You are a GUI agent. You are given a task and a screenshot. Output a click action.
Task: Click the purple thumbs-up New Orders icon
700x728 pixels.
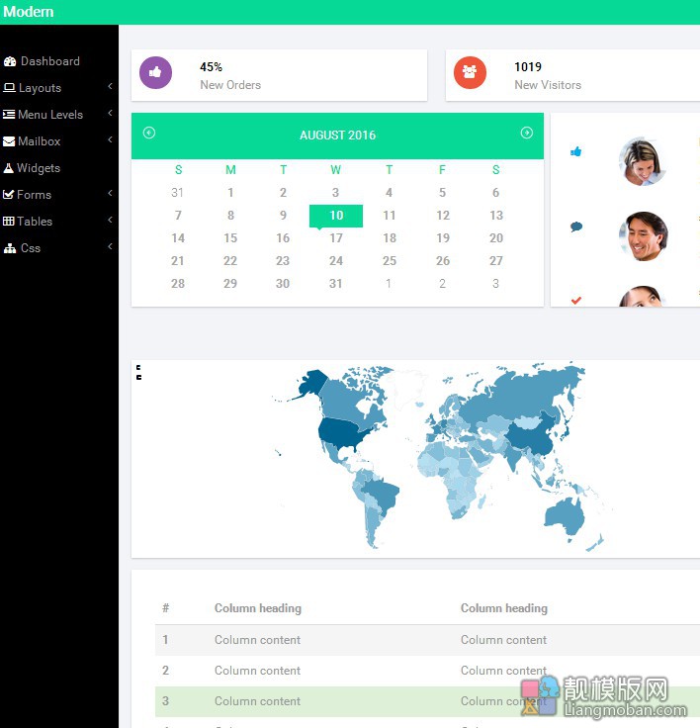click(155, 73)
